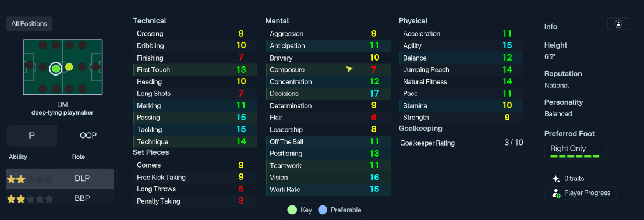
Task: Switch to the IP toggle
Action: (31, 136)
